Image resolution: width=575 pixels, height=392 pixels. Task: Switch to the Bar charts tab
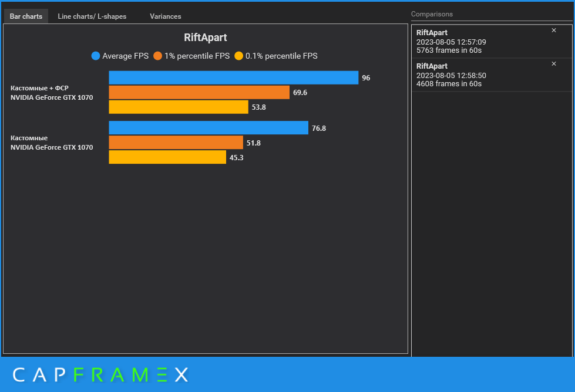click(26, 16)
